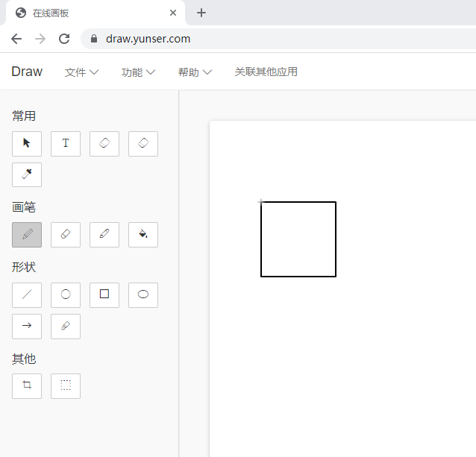
Task: Pick the eraser right beside the T tool
Action: point(104,144)
